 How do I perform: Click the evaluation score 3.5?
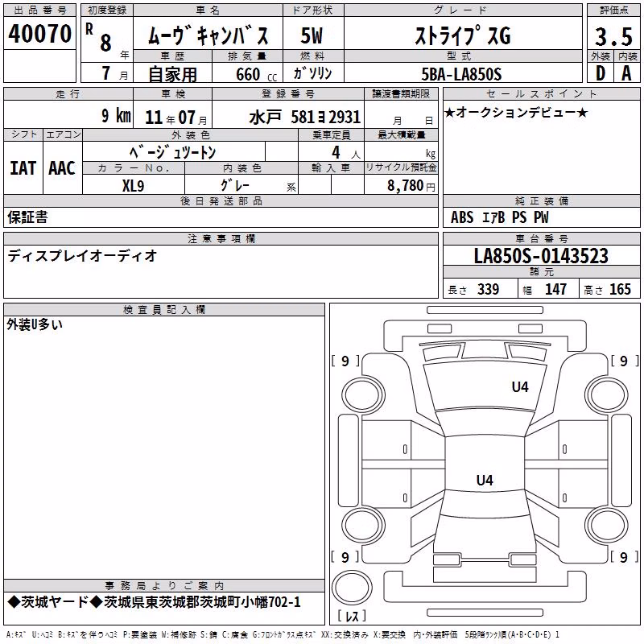613,36
